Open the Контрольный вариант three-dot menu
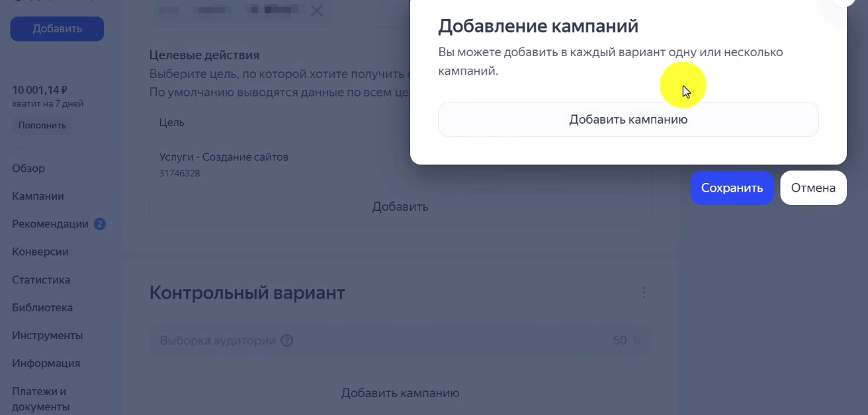This screenshot has height=415, width=868. click(643, 292)
